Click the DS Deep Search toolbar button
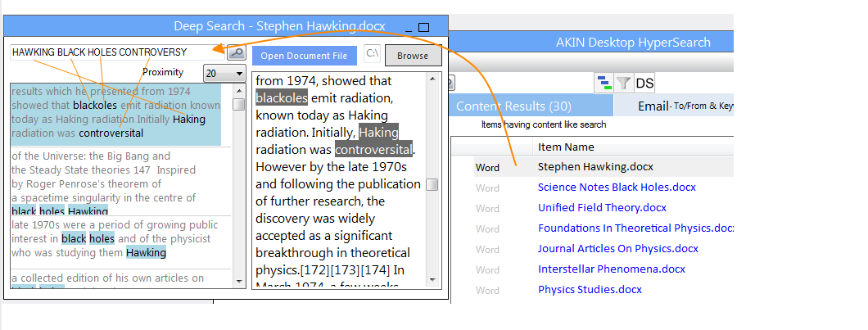Image resolution: width=868 pixels, height=330 pixels. tap(644, 84)
